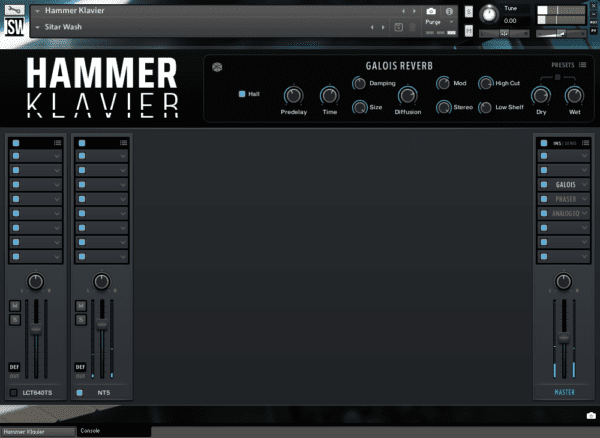Click the cube randomize icon in Galois Reverb
The height and width of the screenshot is (438, 600).
tap(217, 67)
